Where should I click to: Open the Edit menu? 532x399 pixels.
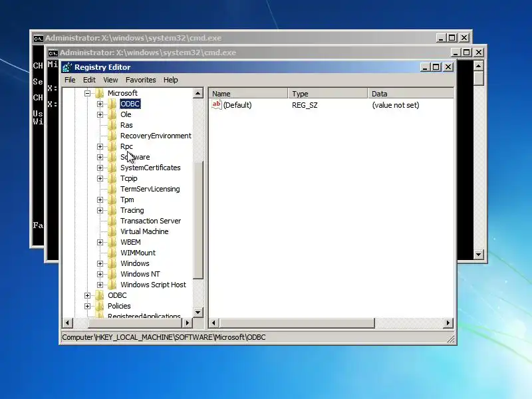[89, 80]
